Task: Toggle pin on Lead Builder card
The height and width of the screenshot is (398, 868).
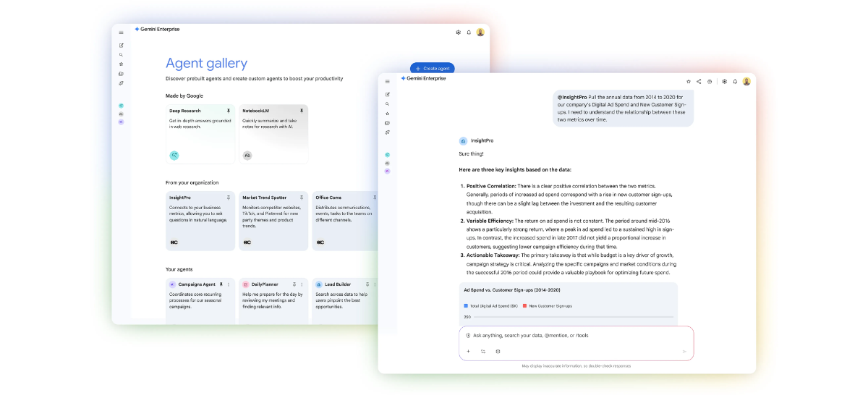Action: point(367,284)
